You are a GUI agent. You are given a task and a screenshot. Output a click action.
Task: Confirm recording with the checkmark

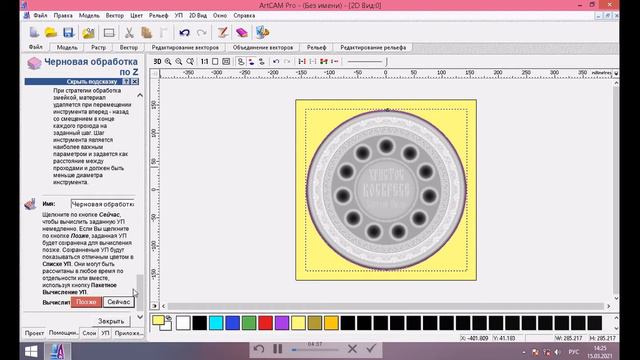coord(371,349)
